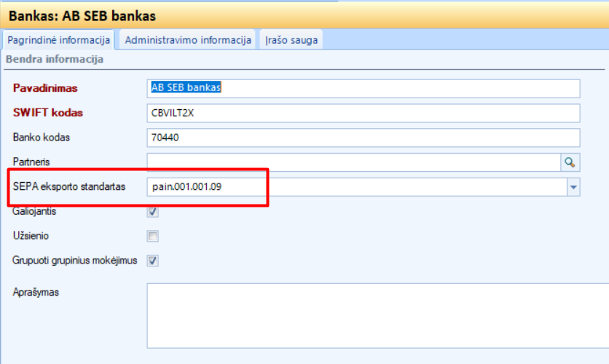Expand SEPA eksporto standartas dropdown arrow
Image resolution: width=609 pixels, height=364 pixels.
click(x=573, y=187)
